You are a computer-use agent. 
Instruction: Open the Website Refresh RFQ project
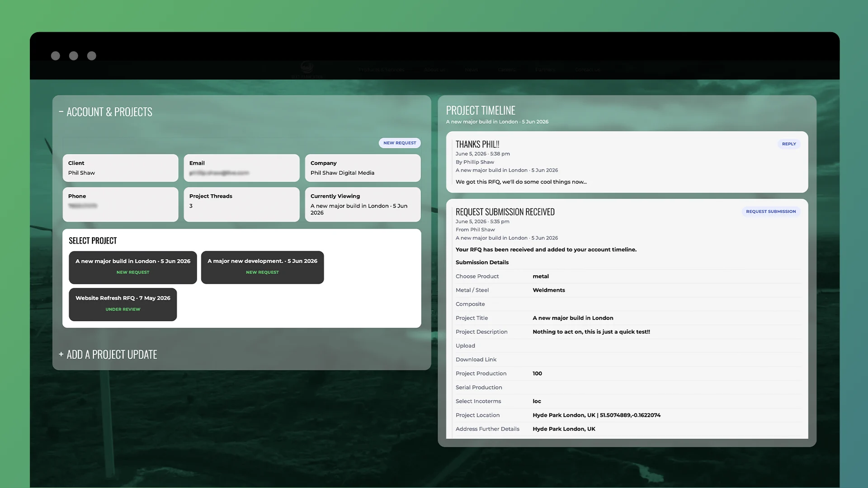[x=123, y=304]
